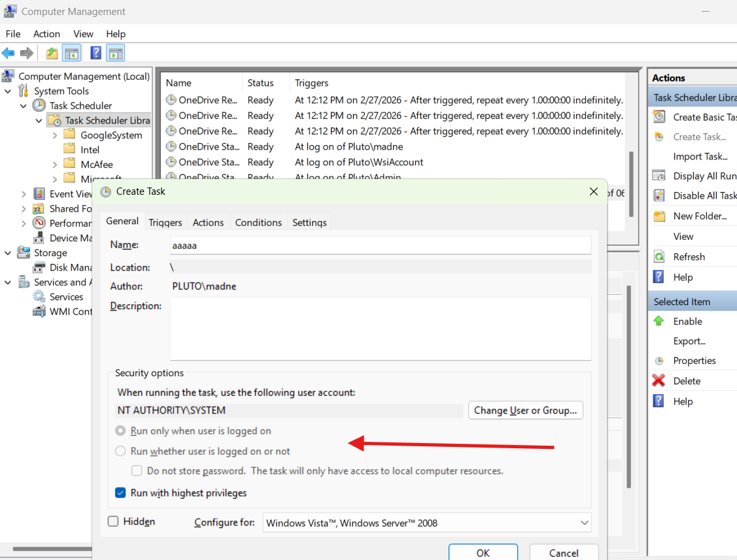The height and width of the screenshot is (560, 737).
Task: Switch to the Settings tab
Action: [x=309, y=222]
